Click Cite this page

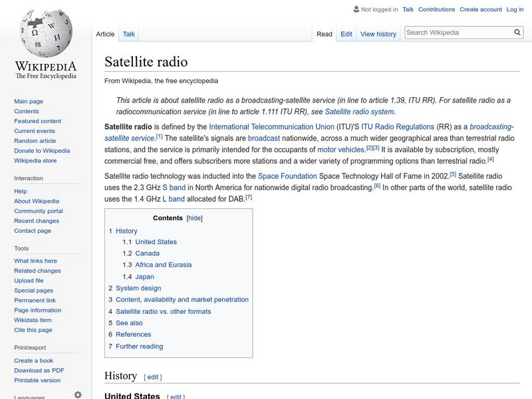coord(33,329)
